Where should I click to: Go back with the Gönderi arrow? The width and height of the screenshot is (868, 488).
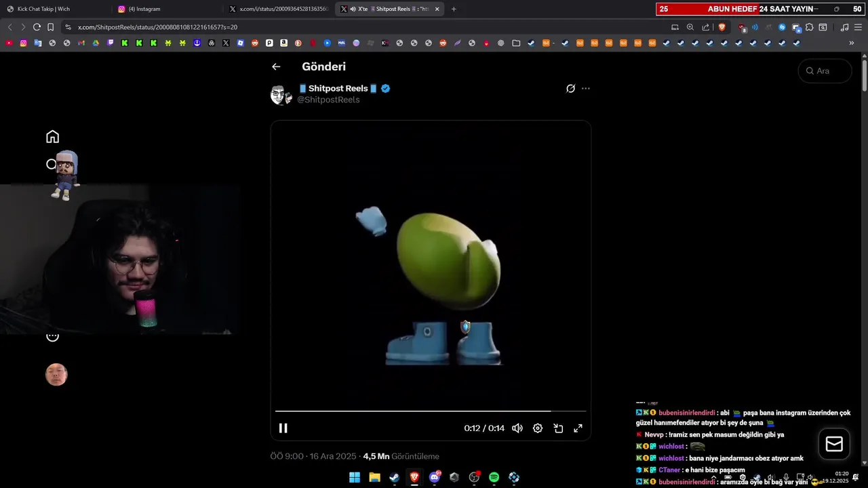pos(276,66)
